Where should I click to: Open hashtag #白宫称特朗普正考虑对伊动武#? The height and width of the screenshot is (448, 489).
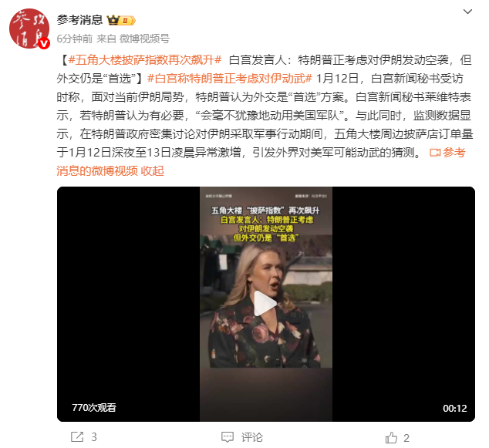click(x=230, y=78)
